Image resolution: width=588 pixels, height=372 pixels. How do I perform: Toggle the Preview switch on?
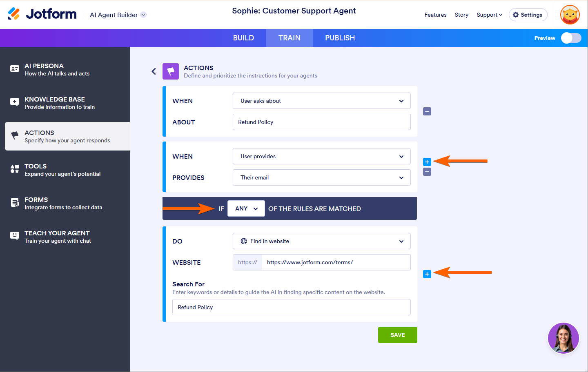tap(571, 38)
